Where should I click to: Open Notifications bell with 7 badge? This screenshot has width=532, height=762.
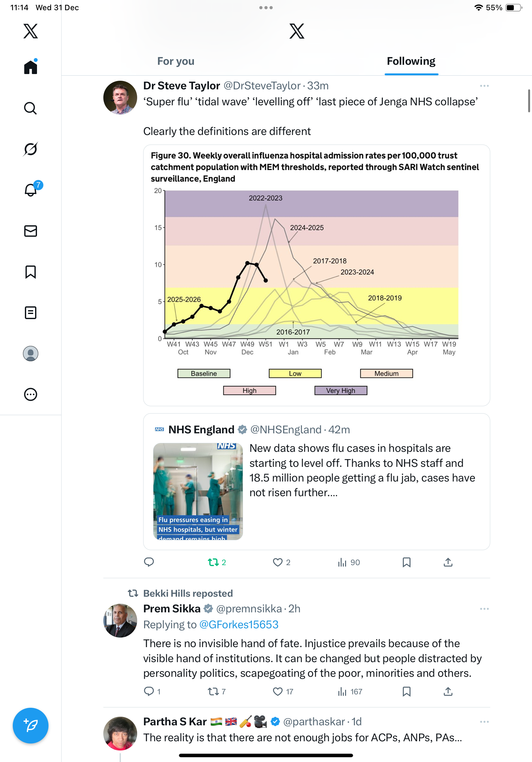coord(31,190)
